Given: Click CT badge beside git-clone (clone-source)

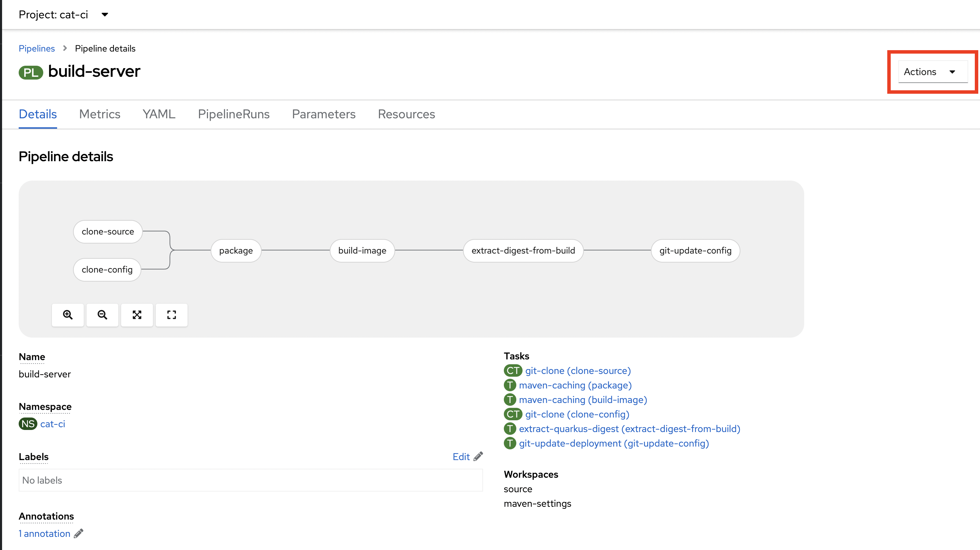Looking at the screenshot, I should point(513,370).
